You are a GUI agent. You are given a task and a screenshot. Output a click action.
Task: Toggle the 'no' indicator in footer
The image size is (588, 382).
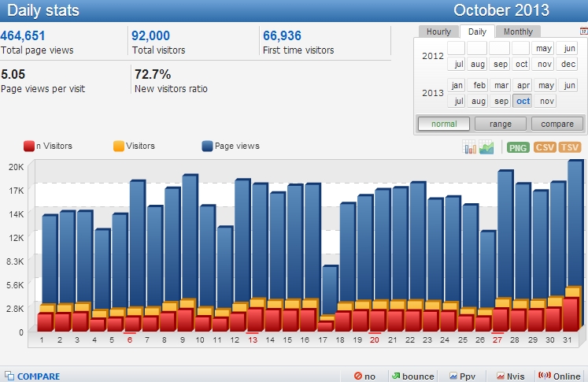[x=365, y=376]
